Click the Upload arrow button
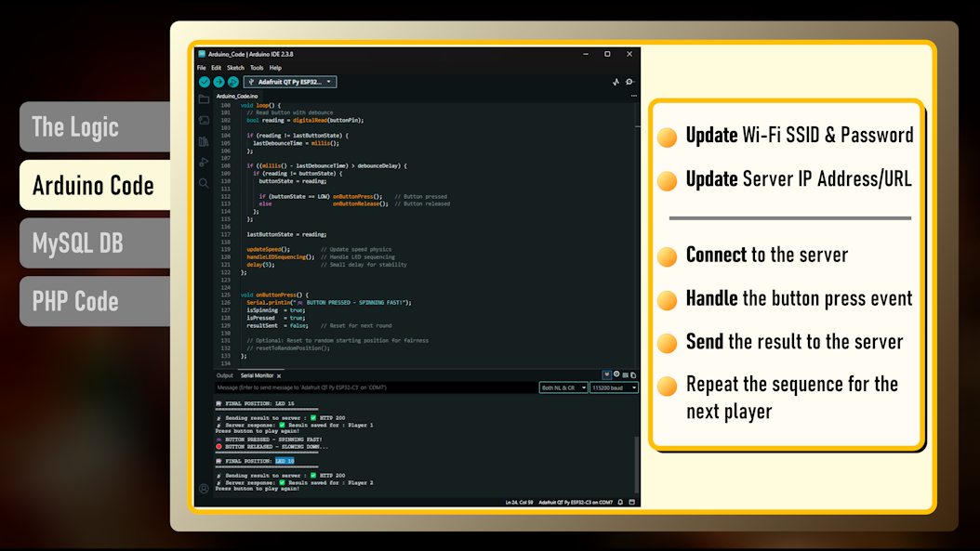The width and height of the screenshot is (980, 551). point(219,82)
